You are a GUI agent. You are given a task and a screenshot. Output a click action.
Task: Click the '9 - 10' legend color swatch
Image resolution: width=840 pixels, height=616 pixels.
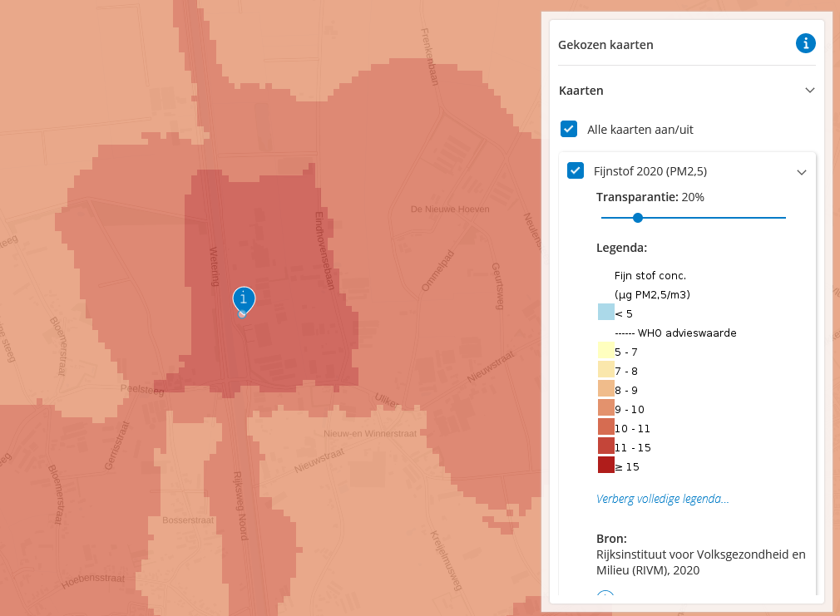tap(605, 408)
